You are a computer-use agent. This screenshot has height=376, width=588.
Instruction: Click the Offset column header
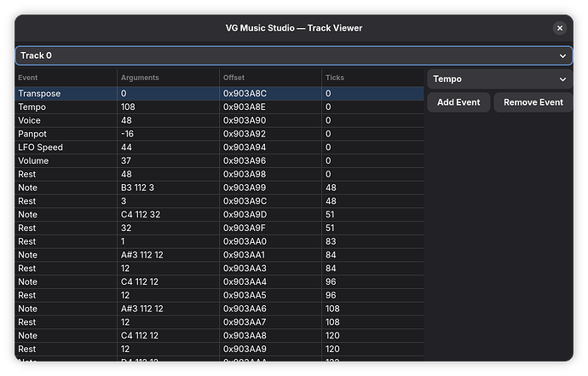(x=270, y=78)
